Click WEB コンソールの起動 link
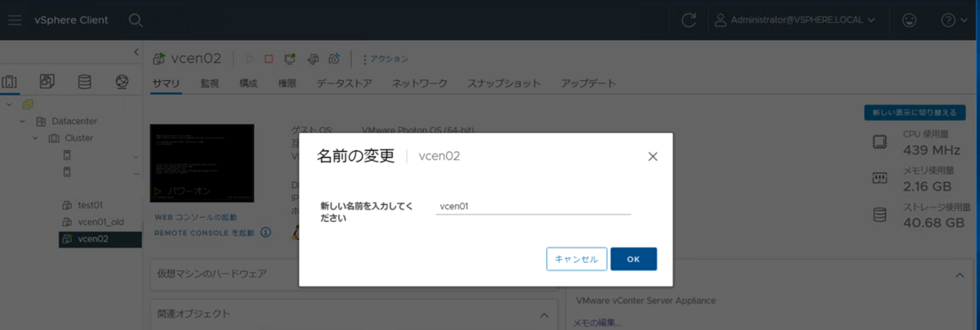The image size is (980, 330). (x=195, y=217)
